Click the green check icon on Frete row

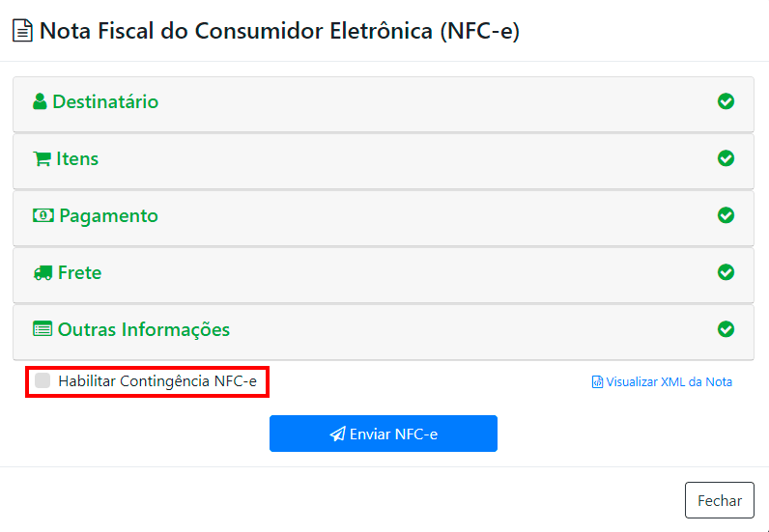[726, 272]
